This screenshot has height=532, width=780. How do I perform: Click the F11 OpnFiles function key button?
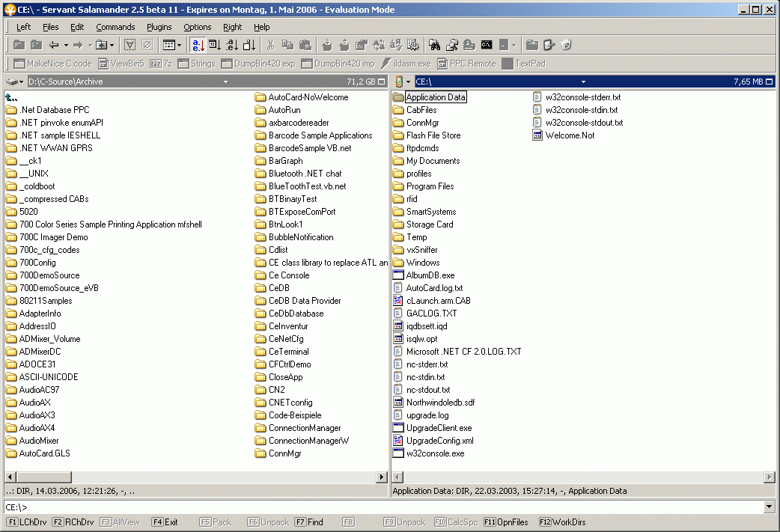(506, 522)
